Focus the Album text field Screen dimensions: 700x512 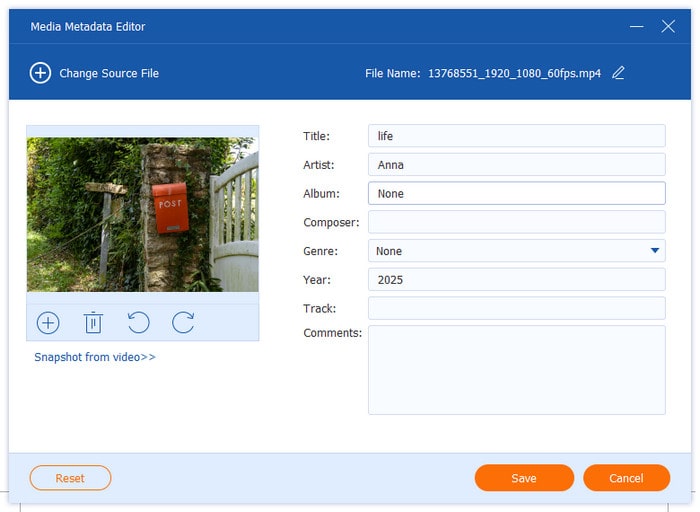[516, 194]
